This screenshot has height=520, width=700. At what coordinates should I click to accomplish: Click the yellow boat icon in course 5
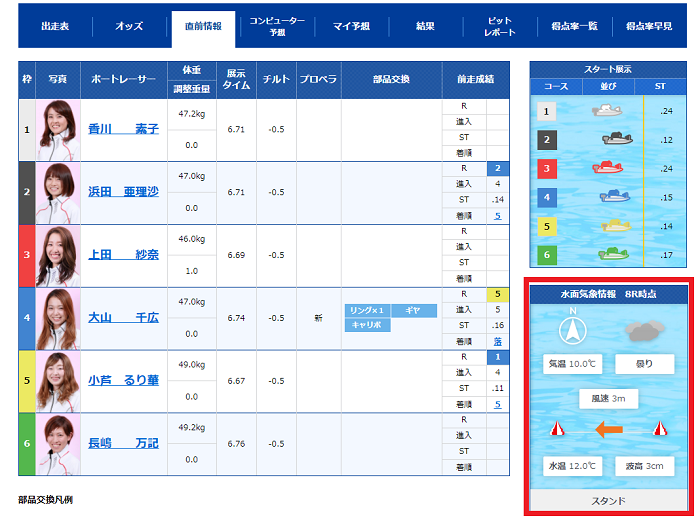click(613, 226)
